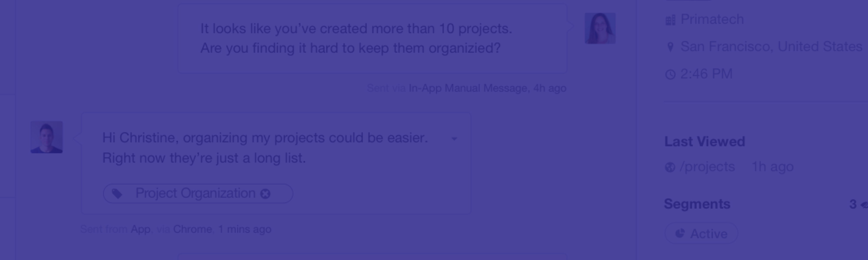The image size is (868, 260).
Task: Select the Active segment pill
Action: point(701,233)
